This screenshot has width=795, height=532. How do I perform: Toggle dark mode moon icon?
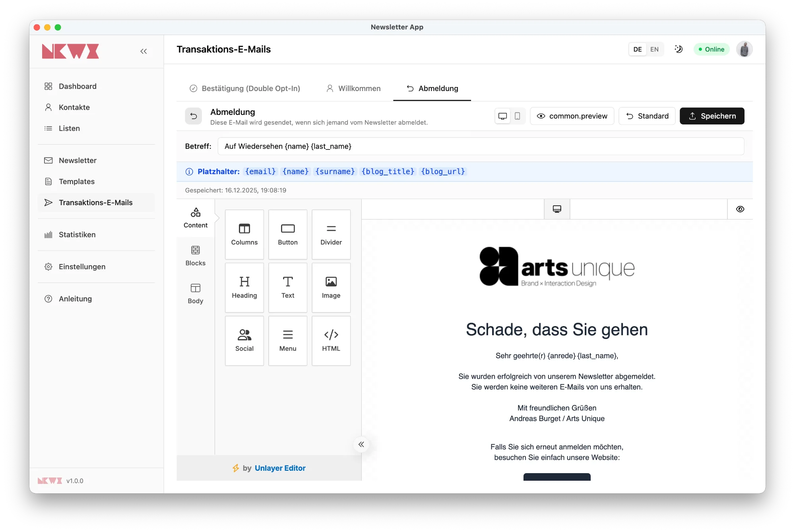[x=679, y=49]
